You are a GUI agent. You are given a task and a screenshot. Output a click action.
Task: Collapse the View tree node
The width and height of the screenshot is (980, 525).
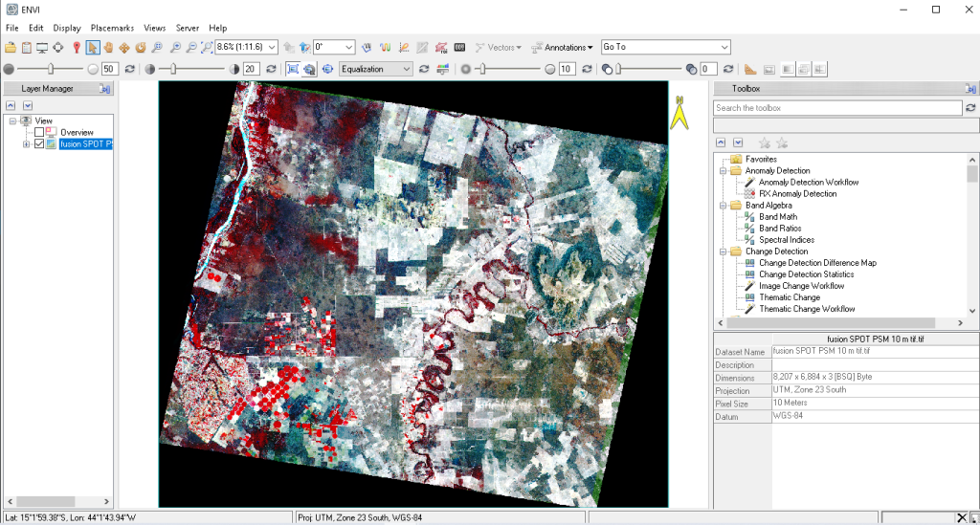[13, 120]
